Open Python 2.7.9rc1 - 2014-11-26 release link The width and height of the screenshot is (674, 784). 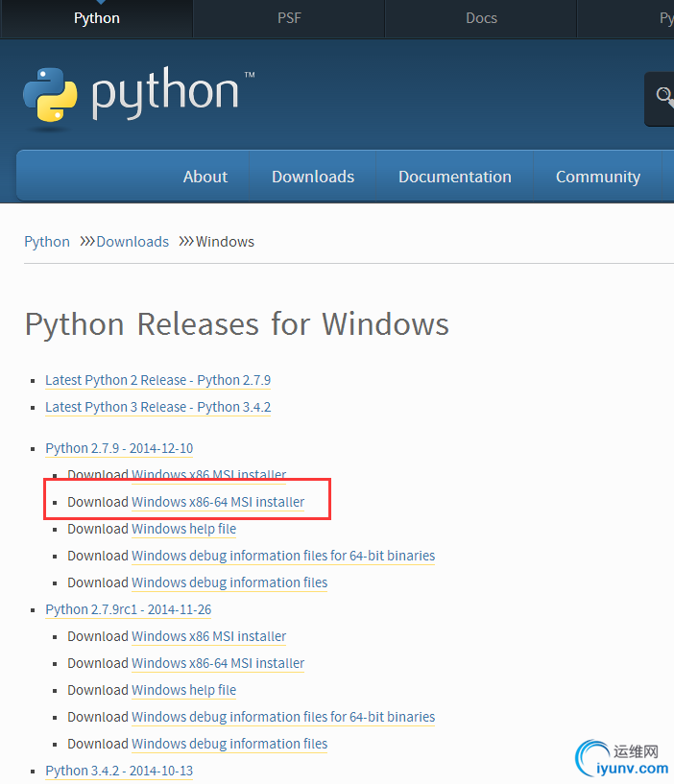click(x=128, y=609)
